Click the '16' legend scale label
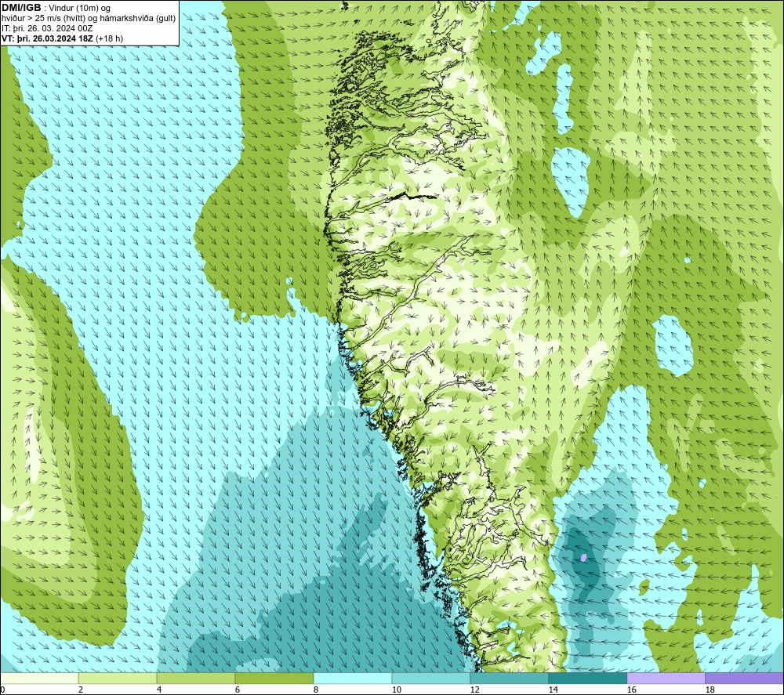 coord(632,690)
